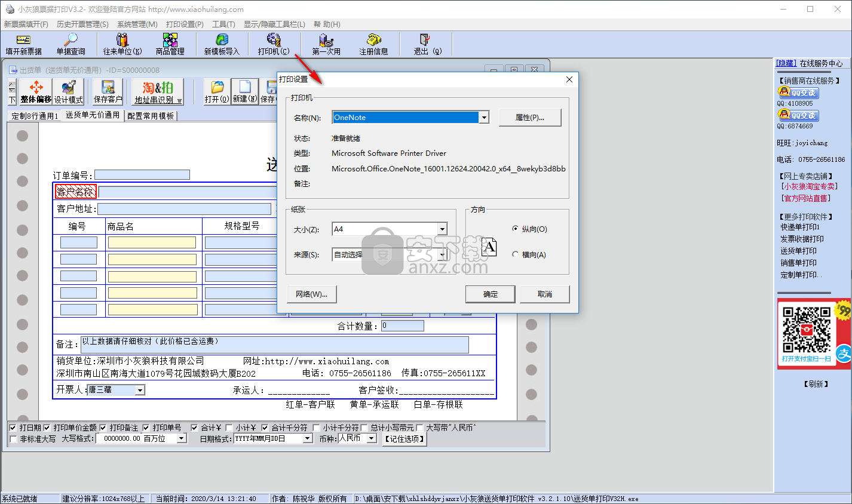Click 合计数量 value field
Screen dimensions: 852x504
[x=403, y=325]
